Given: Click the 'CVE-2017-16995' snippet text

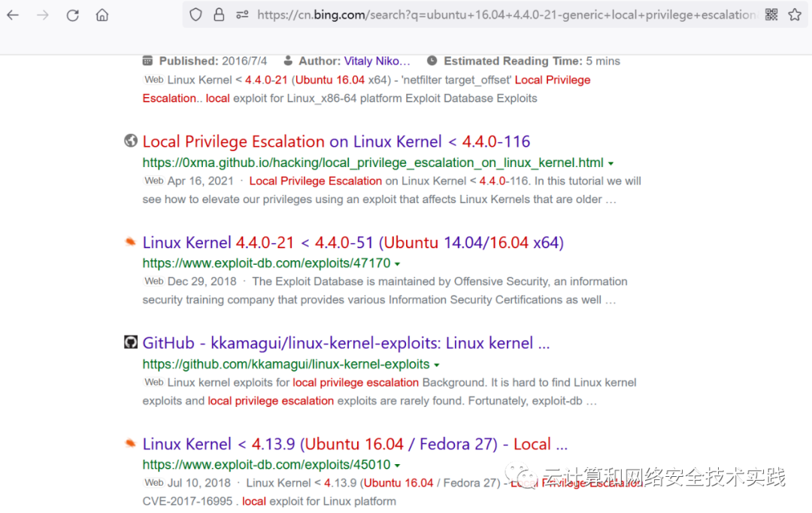Looking at the screenshot, I should [x=187, y=502].
